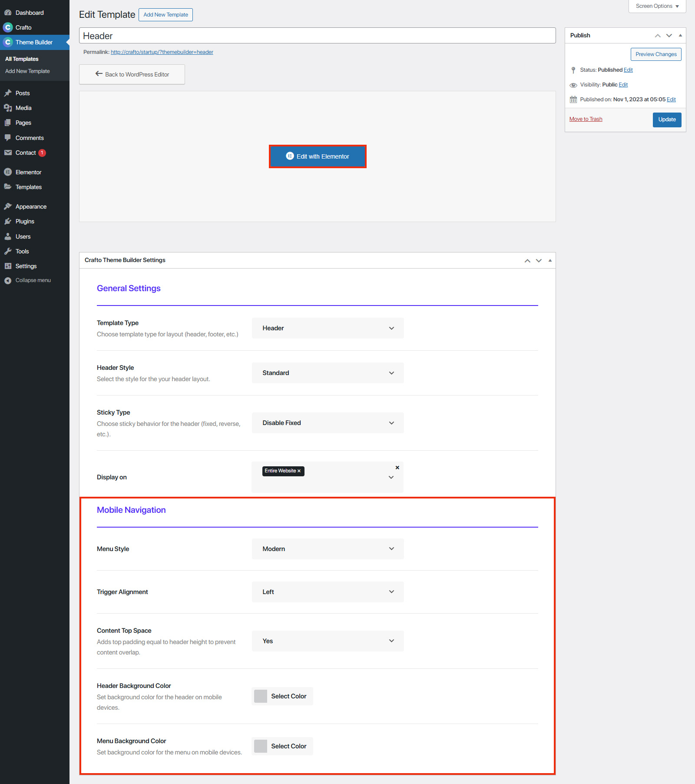The width and height of the screenshot is (695, 784).
Task: Open Contact with the envelope icon
Action: (x=8, y=153)
